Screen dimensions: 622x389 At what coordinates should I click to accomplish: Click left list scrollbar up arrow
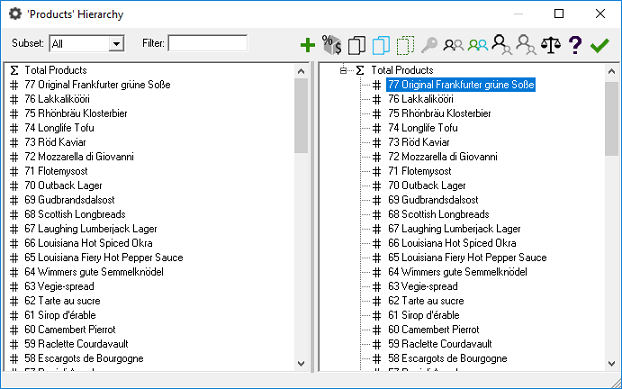(301, 71)
